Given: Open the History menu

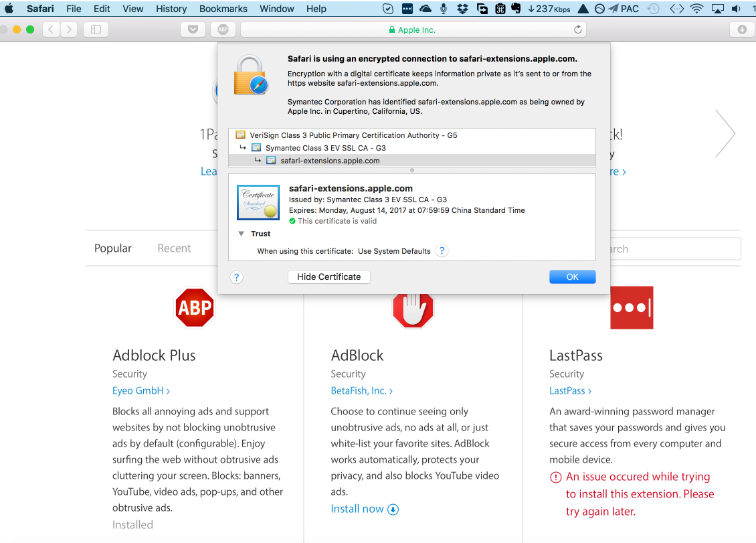Looking at the screenshot, I should point(171,9).
